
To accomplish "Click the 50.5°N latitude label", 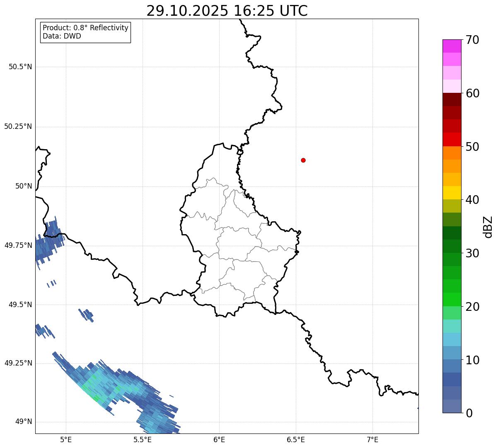I will click(x=20, y=67).
